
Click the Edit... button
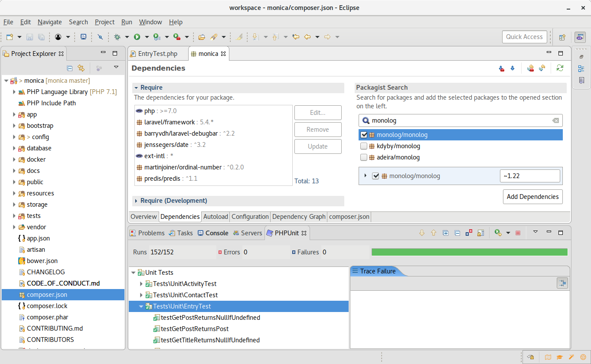[x=318, y=113]
